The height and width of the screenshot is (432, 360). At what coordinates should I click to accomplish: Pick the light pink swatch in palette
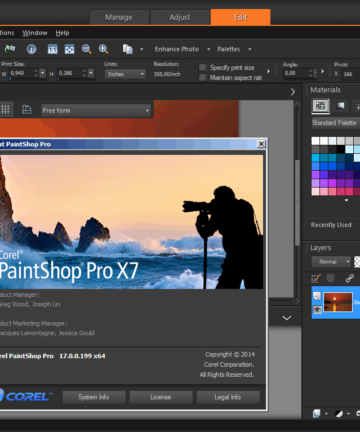click(x=315, y=191)
